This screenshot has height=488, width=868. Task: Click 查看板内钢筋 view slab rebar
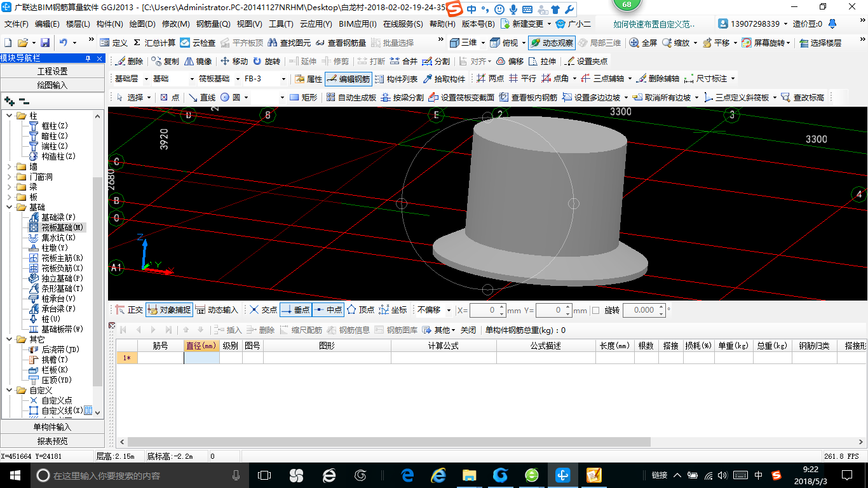click(x=528, y=97)
